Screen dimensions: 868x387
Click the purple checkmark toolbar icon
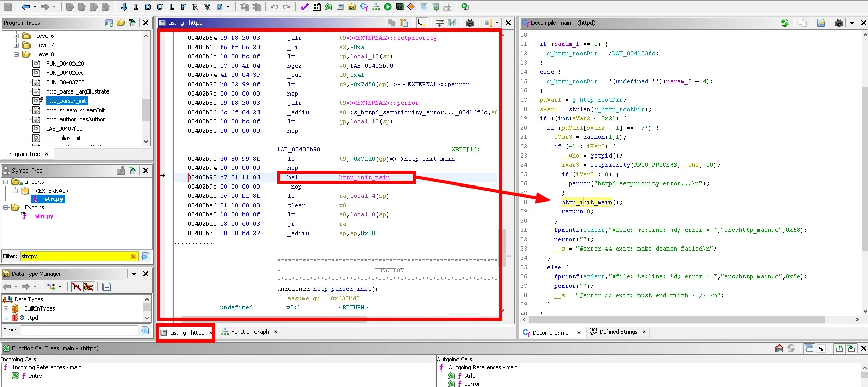[x=304, y=7]
